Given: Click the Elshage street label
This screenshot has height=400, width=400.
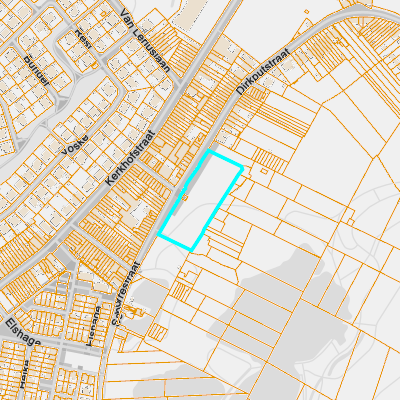Looking at the screenshot, I should click(23, 332).
